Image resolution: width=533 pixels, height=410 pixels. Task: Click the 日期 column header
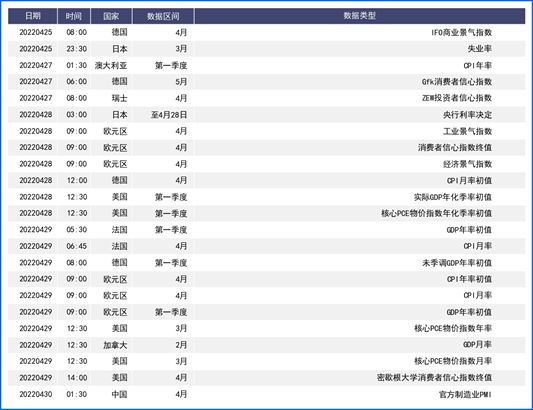(x=33, y=16)
